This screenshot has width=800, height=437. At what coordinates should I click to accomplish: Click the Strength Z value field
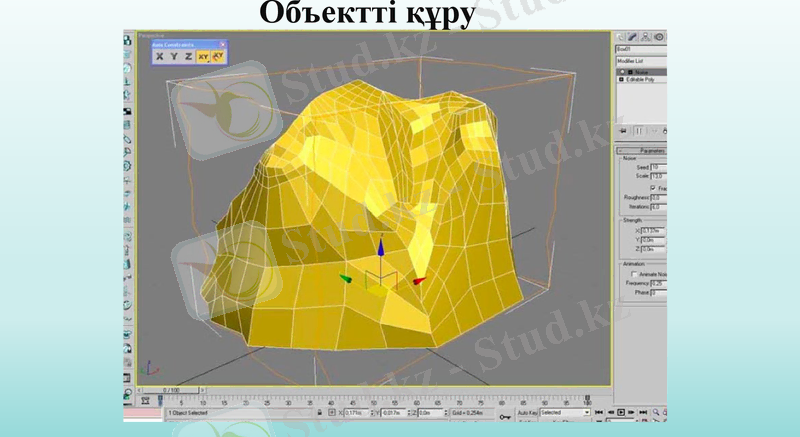click(x=654, y=249)
